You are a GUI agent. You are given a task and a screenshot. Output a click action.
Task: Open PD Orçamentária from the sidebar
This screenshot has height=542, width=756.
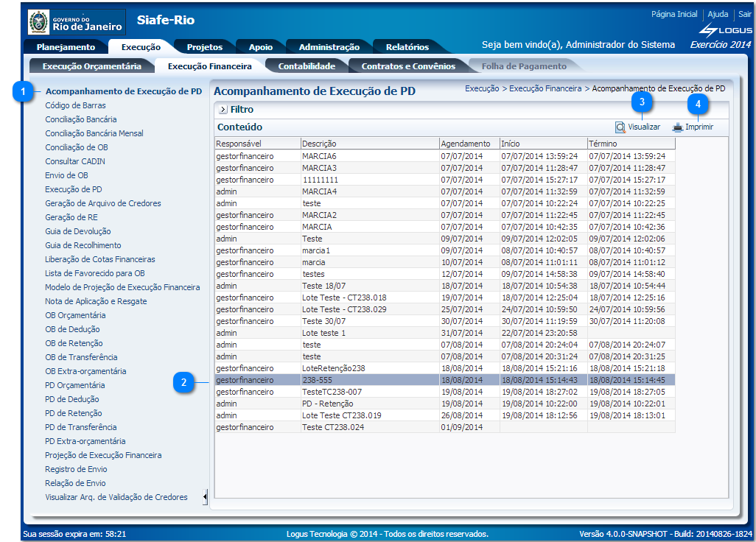tap(75, 385)
